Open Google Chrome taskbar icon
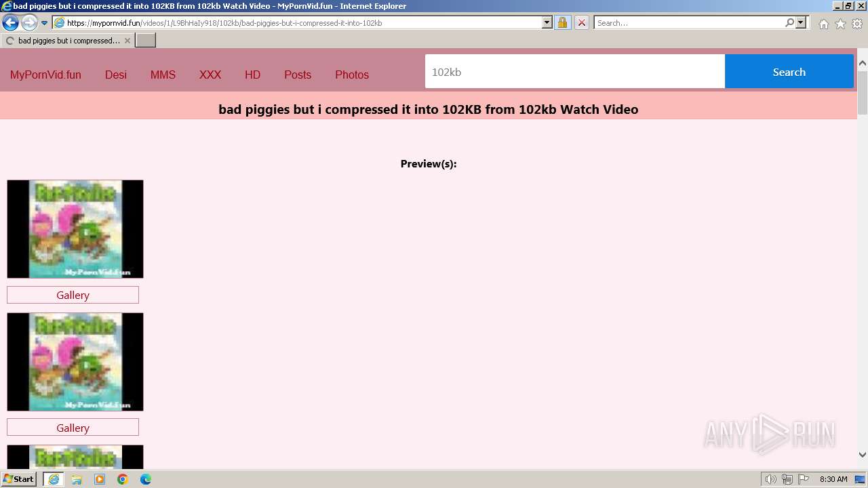868x488 pixels. tap(123, 479)
